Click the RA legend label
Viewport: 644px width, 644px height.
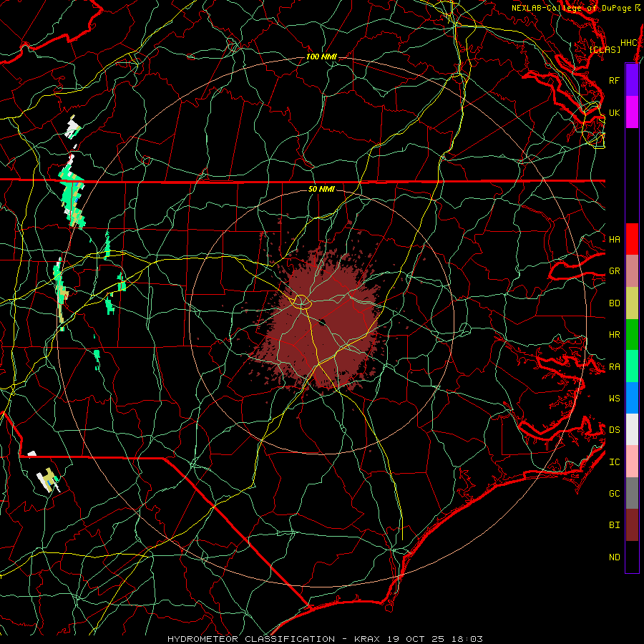(614, 367)
